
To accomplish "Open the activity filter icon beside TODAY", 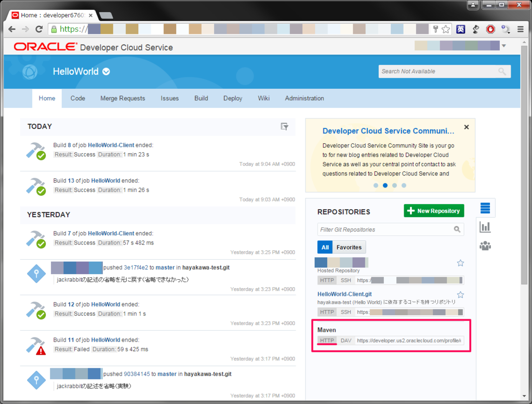I will tap(284, 127).
